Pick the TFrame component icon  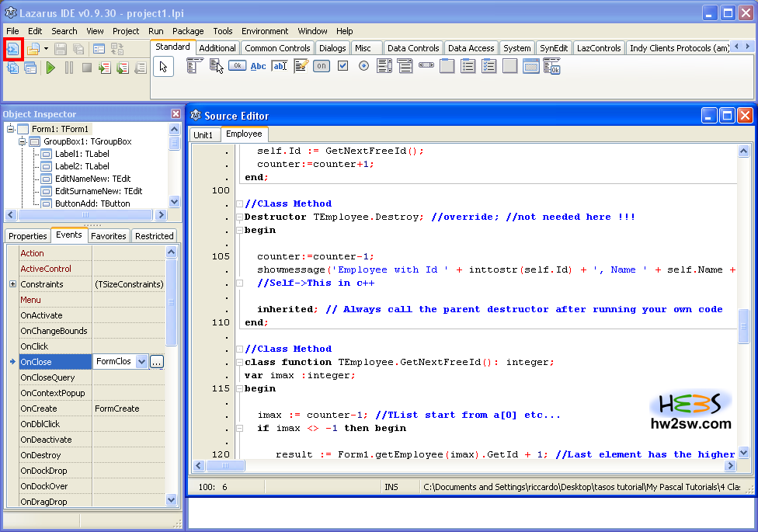(x=530, y=66)
